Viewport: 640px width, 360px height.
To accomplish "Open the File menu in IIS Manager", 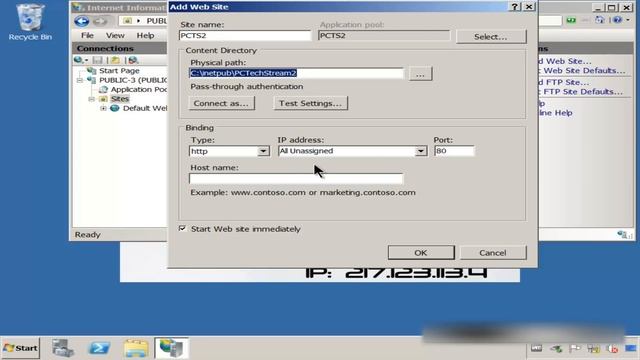I will pyautogui.click(x=87, y=36).
